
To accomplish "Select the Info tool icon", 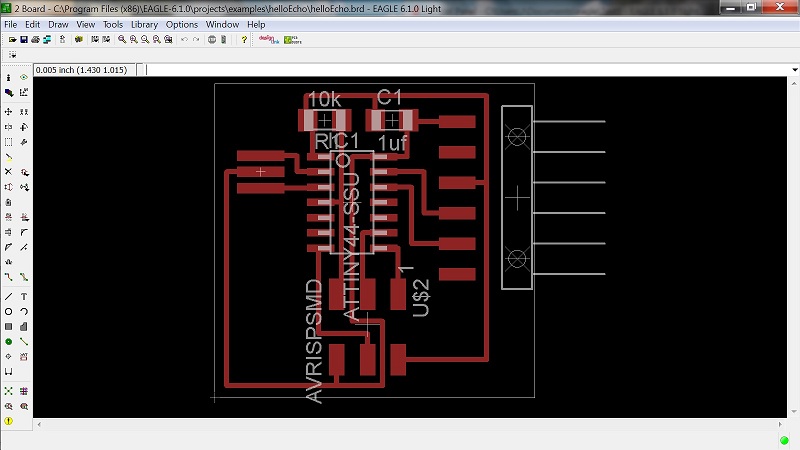I will click(8, 78).
